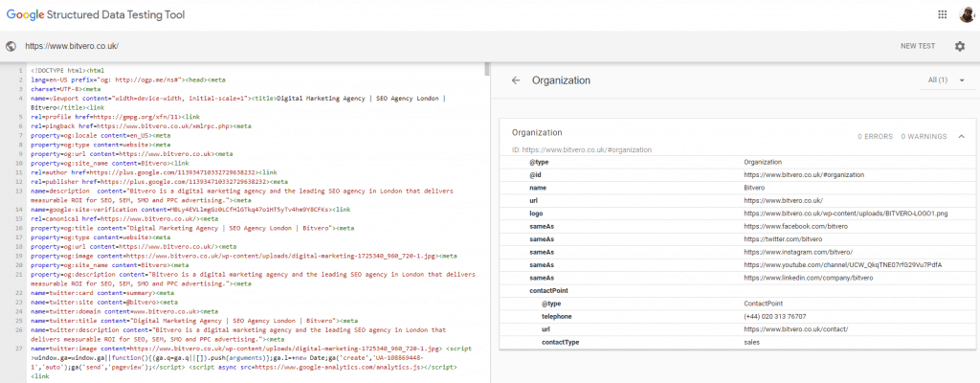Click the youtube.com channel sameAs value
Viewport: 980px width, 383px height.
click(842, 264)
